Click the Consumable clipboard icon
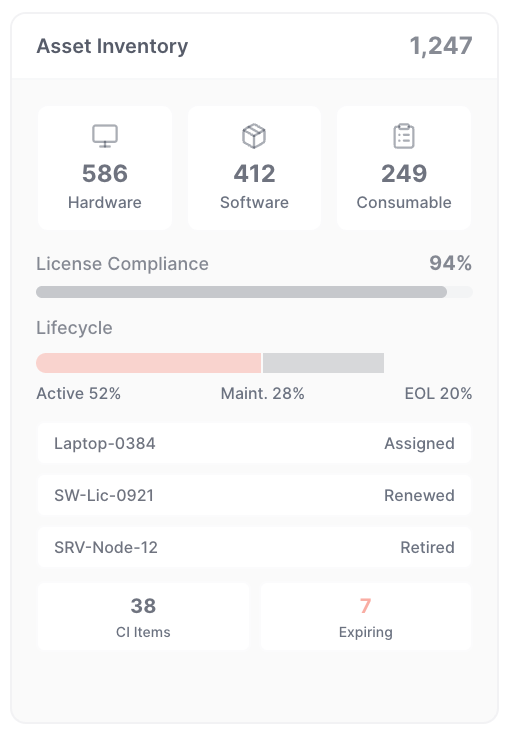The height and width of the screenshot is (736, 508). (x=404, y=136)
